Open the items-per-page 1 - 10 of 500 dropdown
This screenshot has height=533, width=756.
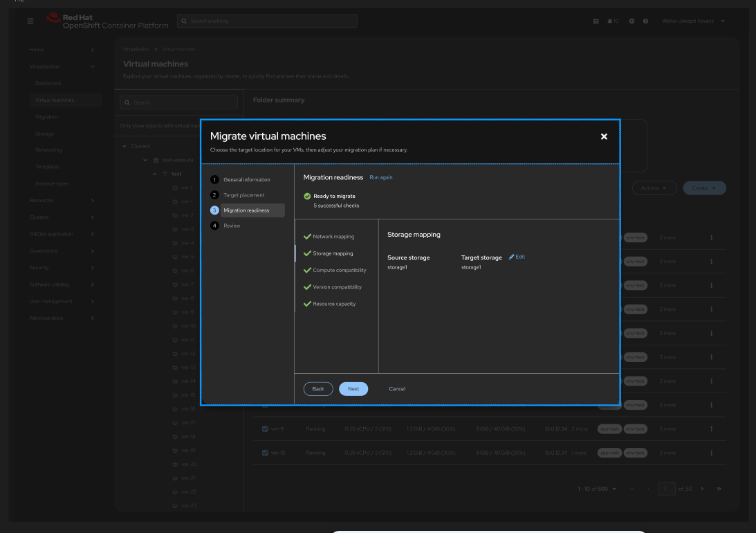tap(597, 489)
